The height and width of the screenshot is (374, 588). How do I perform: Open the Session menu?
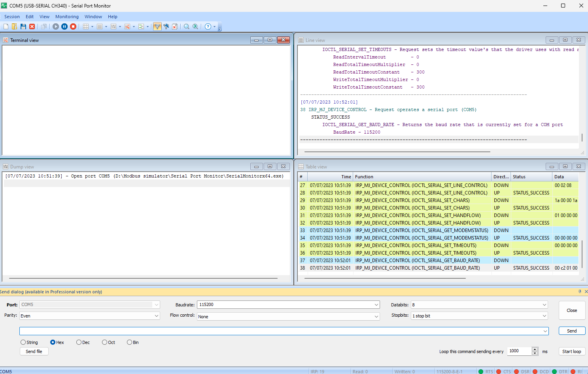[12, 17]
